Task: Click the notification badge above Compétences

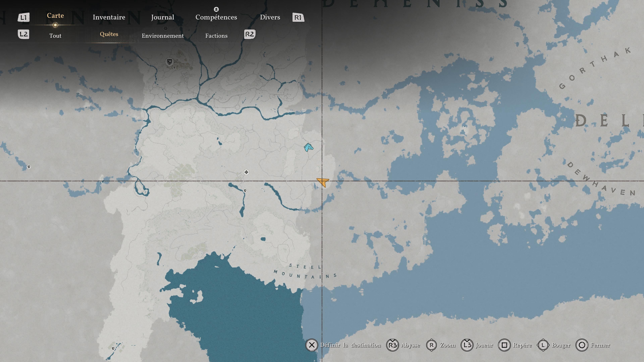Action: (x=216, y=9)
